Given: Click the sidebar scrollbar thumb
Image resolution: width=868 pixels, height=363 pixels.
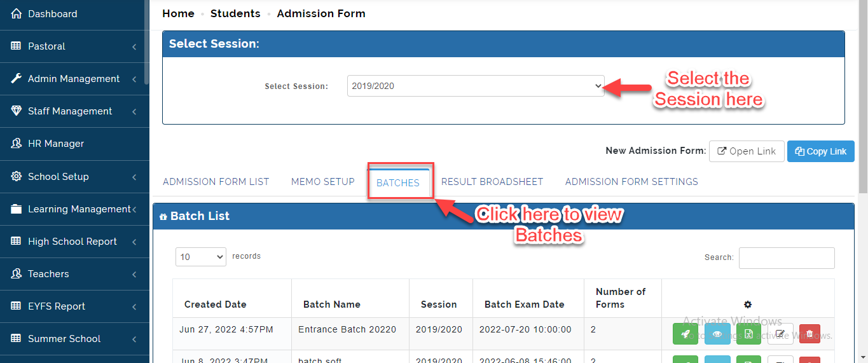Looking at the screenshot, I should [147, 42].
